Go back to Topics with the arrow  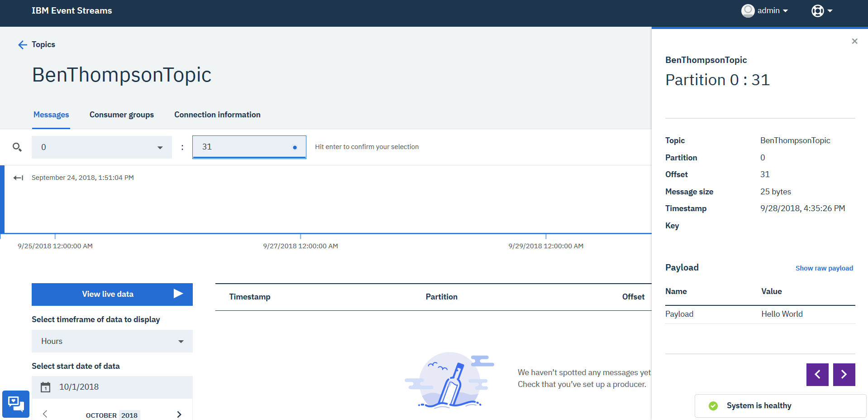coord(22,44)
